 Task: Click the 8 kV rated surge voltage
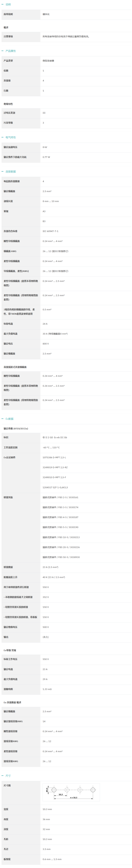[x=45, y=147]
